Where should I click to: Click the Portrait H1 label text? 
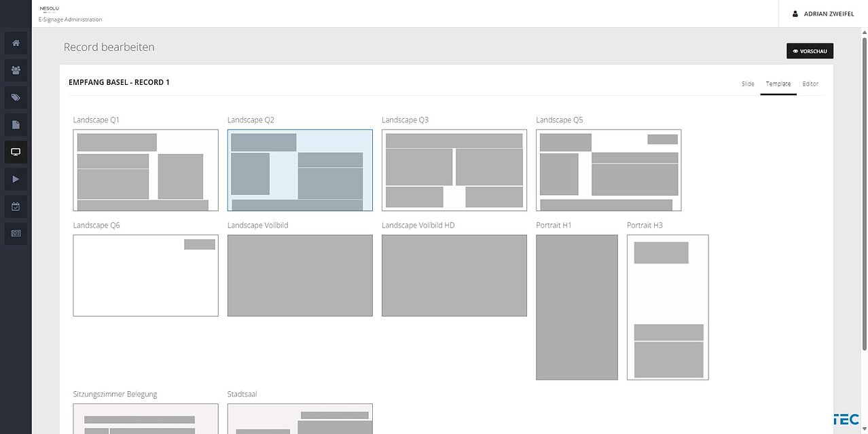(x=554, y=225)
